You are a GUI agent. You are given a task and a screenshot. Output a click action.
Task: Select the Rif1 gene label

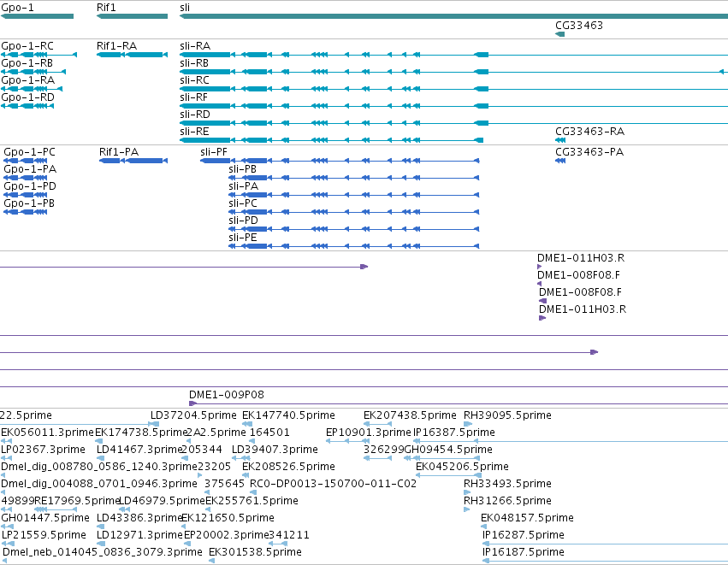[x=106, y=8]
